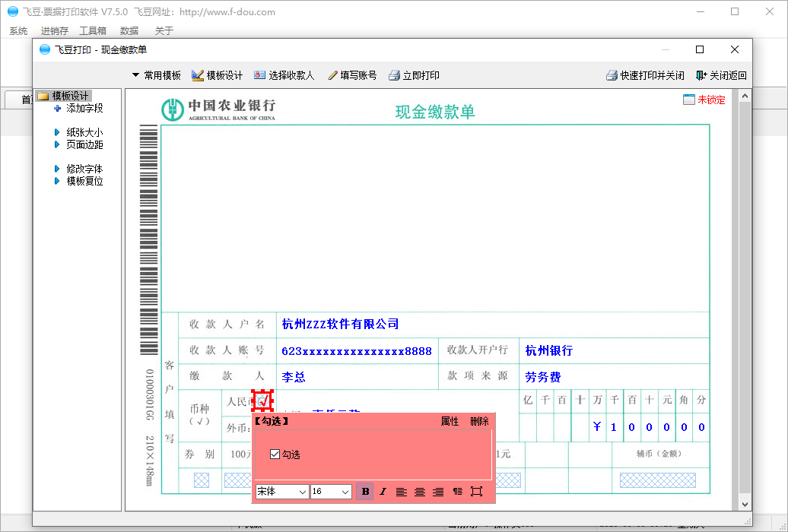The image size is (788, 532).
Task: Open the 数据 menu
Action: (x=129, y=30)
